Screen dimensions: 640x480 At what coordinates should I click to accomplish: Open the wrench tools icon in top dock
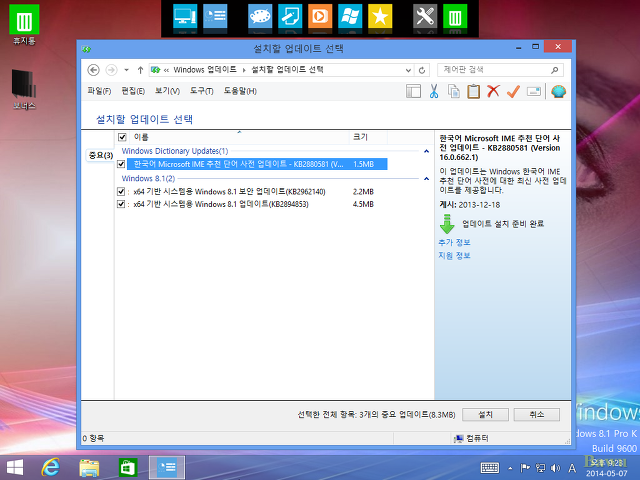point(425,16)
